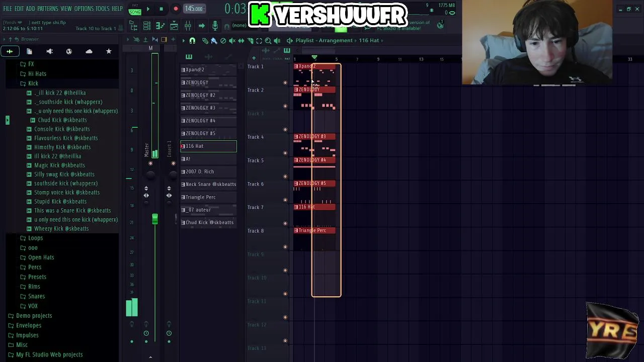644x362 pixels.
Task: Select the Draw pencil tool in playlist
Action: [205, 40]
